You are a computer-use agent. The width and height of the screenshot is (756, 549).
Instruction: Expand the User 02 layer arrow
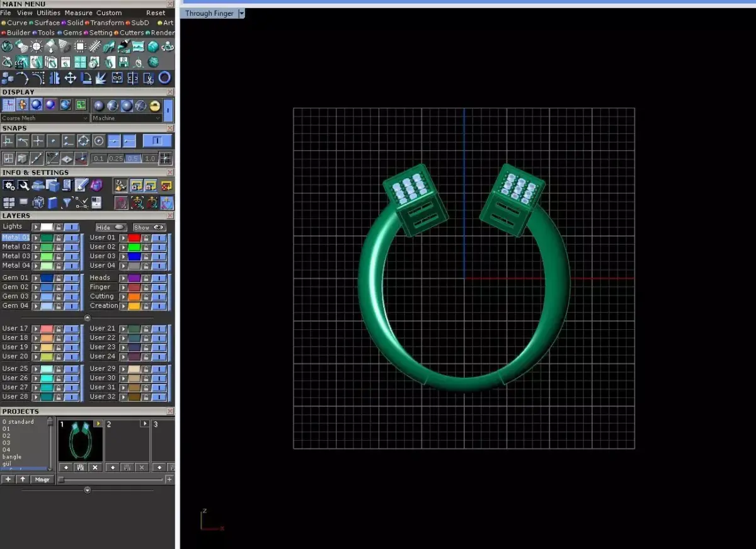click(x=123, y=247)
